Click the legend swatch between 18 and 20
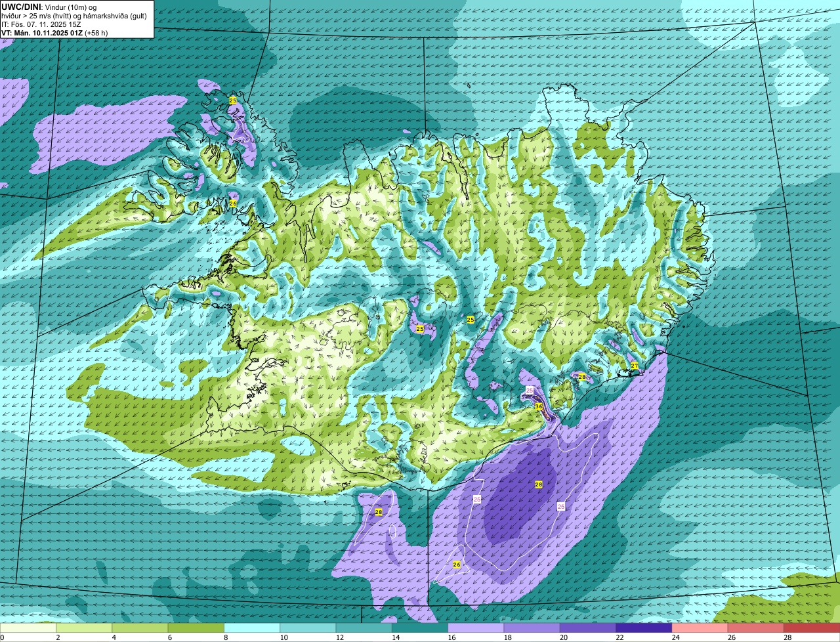The height and width of the screenshot is (642, 840). point(532,628)
